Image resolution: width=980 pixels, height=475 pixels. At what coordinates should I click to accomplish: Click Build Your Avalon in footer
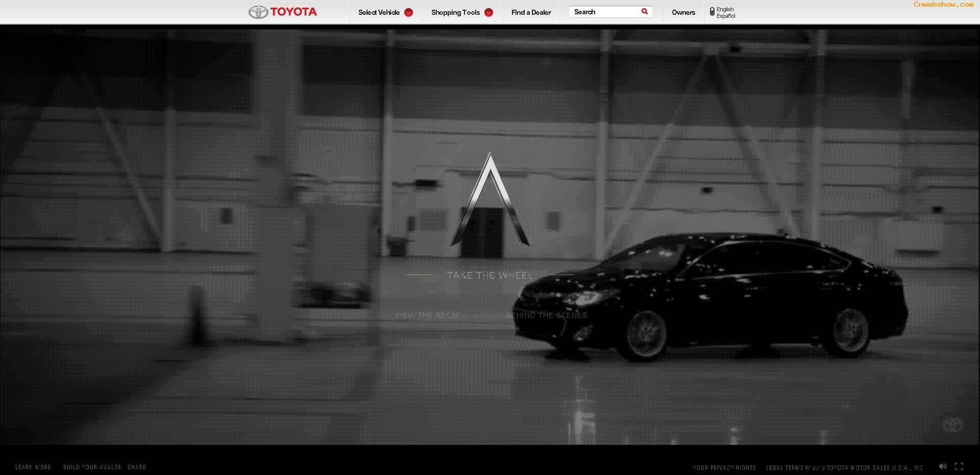[92, 467]
